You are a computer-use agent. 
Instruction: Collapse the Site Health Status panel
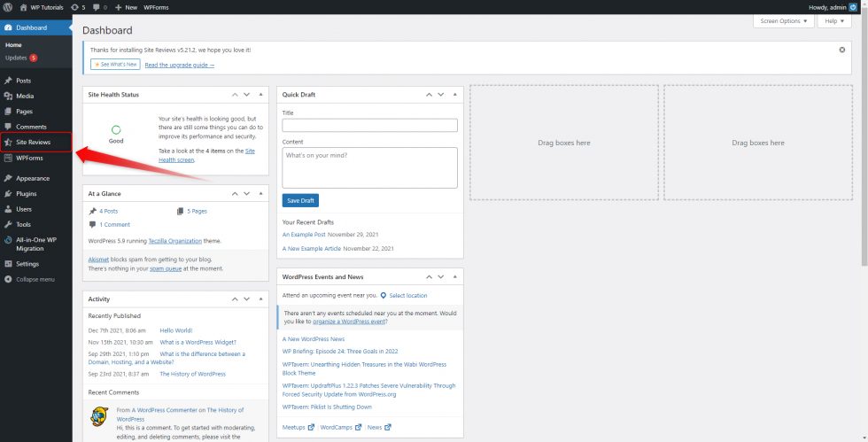[x=260, y=95]
